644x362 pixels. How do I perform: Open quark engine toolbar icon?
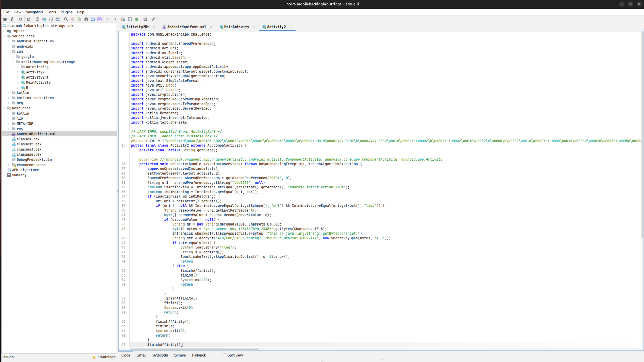point(130,19)
